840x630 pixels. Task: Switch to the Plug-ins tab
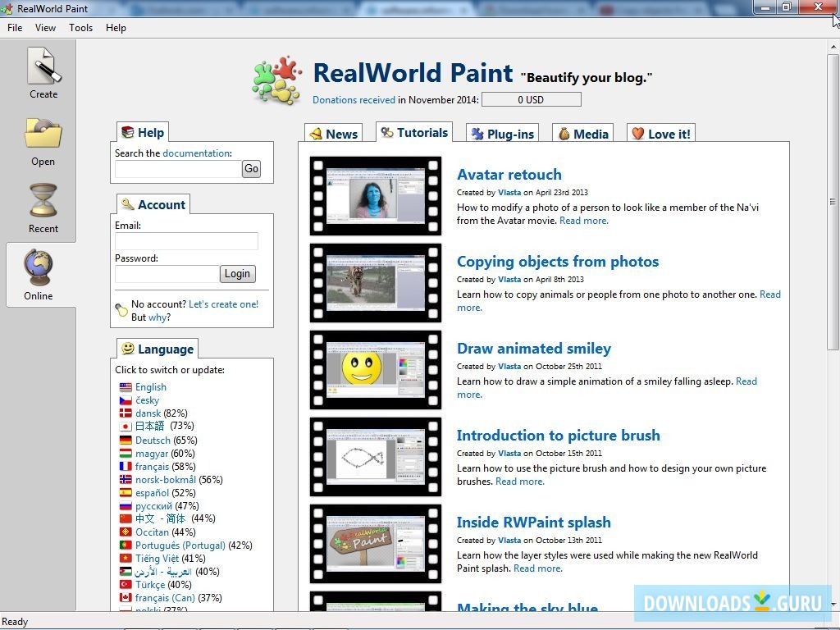pyautogui.click(x=501, y=134)
